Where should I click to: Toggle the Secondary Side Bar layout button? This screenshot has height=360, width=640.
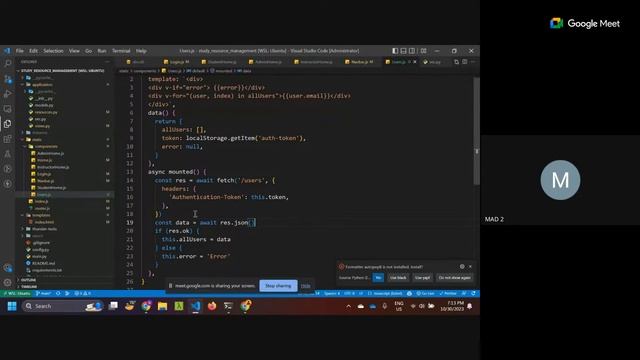pyautogui.click(x=412, y=51)
